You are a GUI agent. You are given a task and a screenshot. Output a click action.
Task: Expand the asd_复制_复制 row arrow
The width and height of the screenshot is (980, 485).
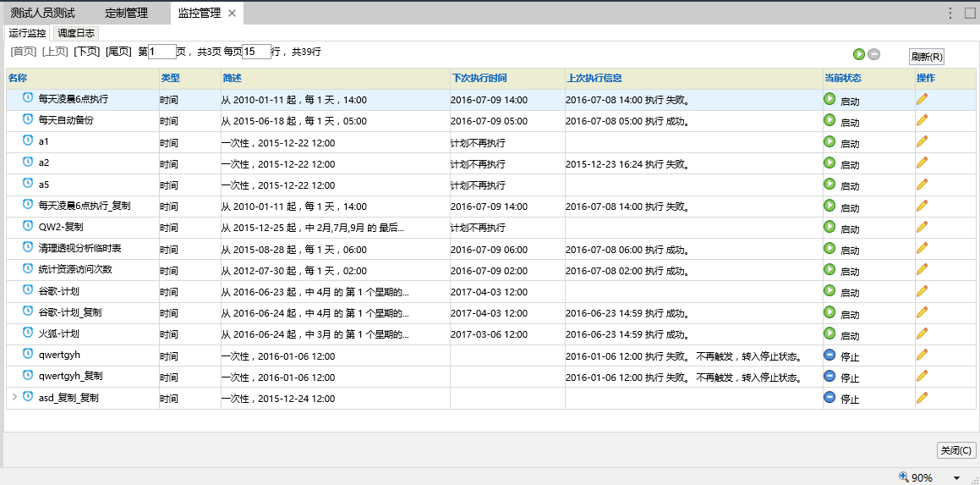tap(15, 396)
